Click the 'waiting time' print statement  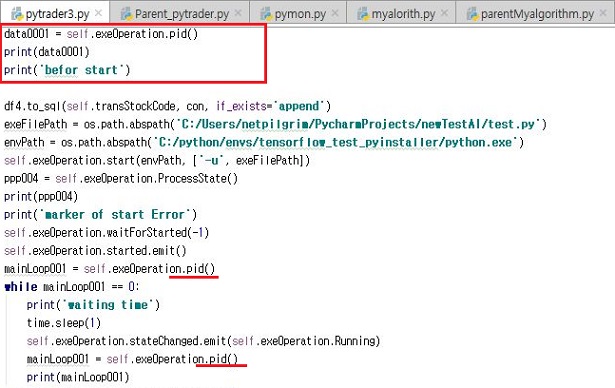93,305
